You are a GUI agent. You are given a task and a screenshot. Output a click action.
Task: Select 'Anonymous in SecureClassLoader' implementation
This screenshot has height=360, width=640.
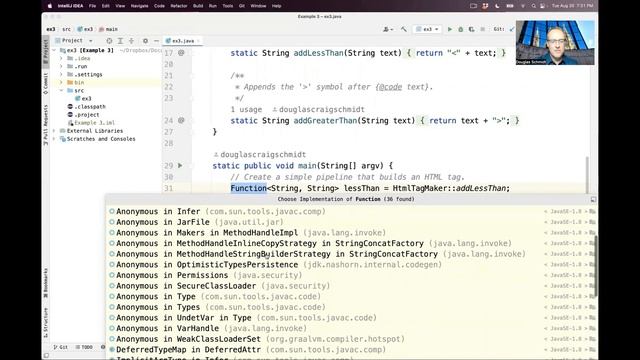(351, 286)
